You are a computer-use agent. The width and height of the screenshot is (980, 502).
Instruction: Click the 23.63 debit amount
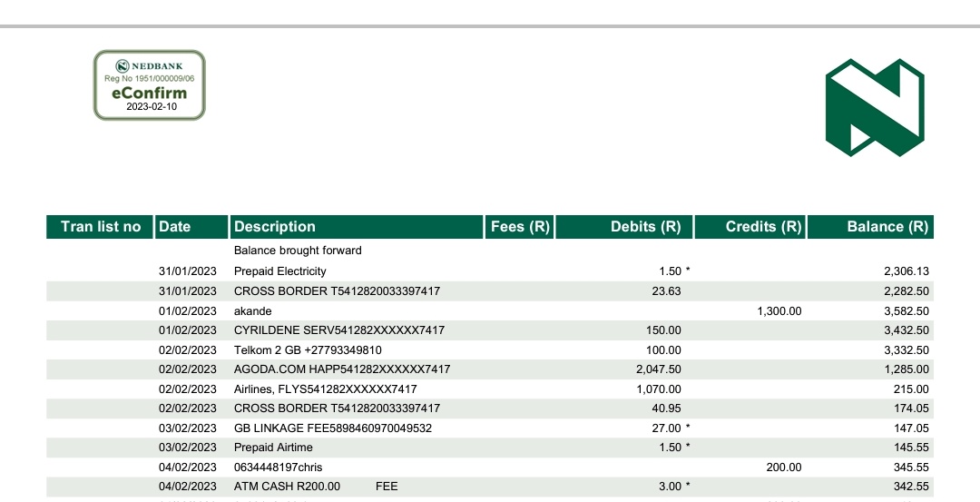tap(666, 291)
